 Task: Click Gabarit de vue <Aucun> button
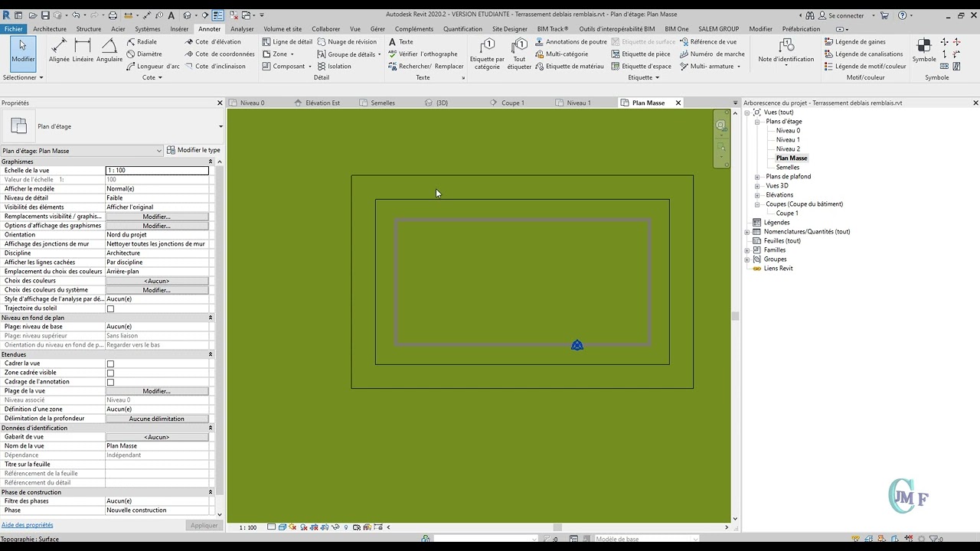(x=157, y=437)
